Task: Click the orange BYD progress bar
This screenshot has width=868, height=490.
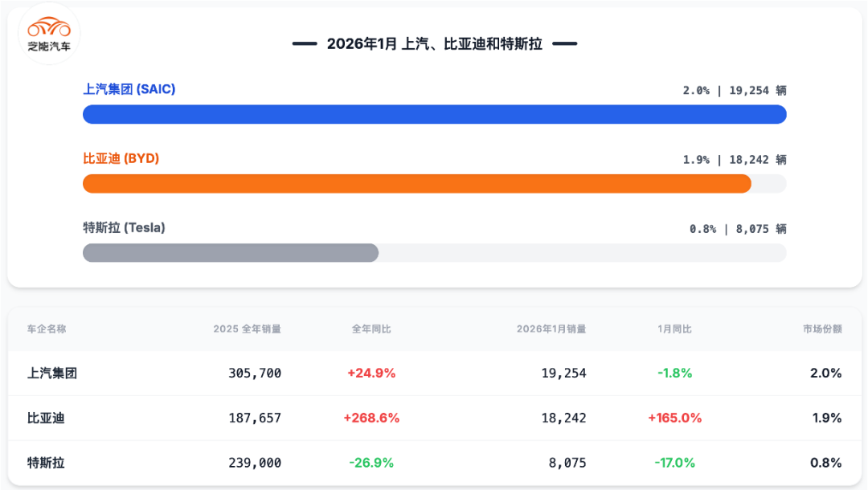Action: tap(417, 184)
